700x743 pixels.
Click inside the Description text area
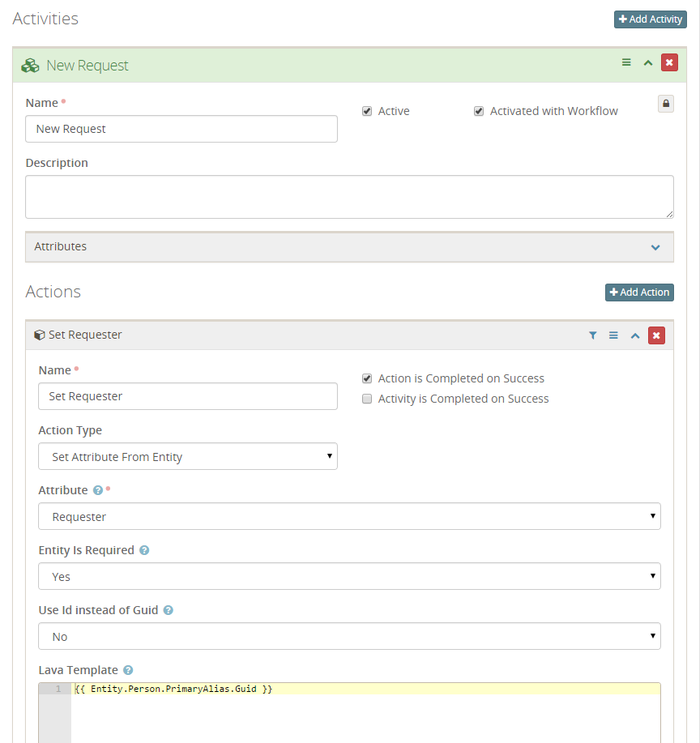click(349, 196)
